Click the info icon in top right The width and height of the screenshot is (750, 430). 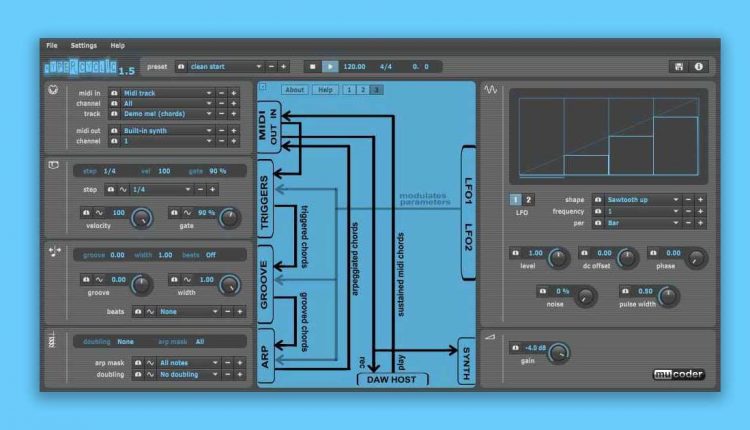698,66
